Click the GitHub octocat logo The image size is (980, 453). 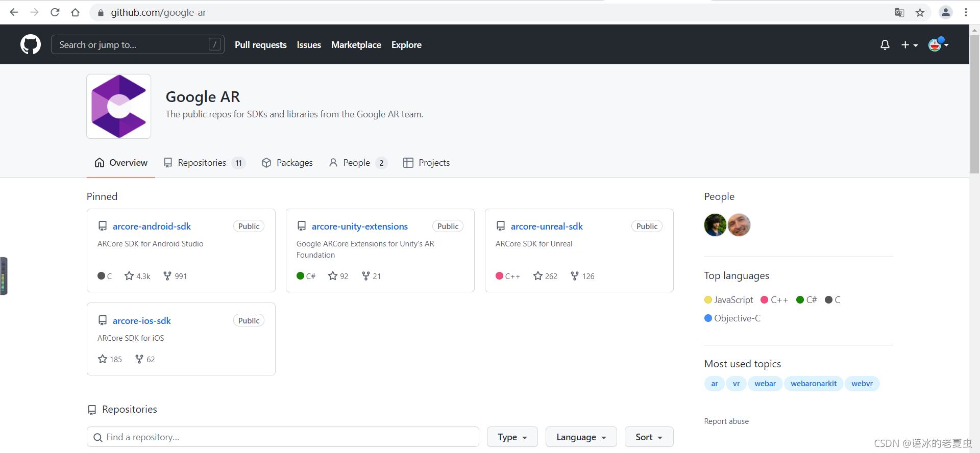(x=31, y=44)
